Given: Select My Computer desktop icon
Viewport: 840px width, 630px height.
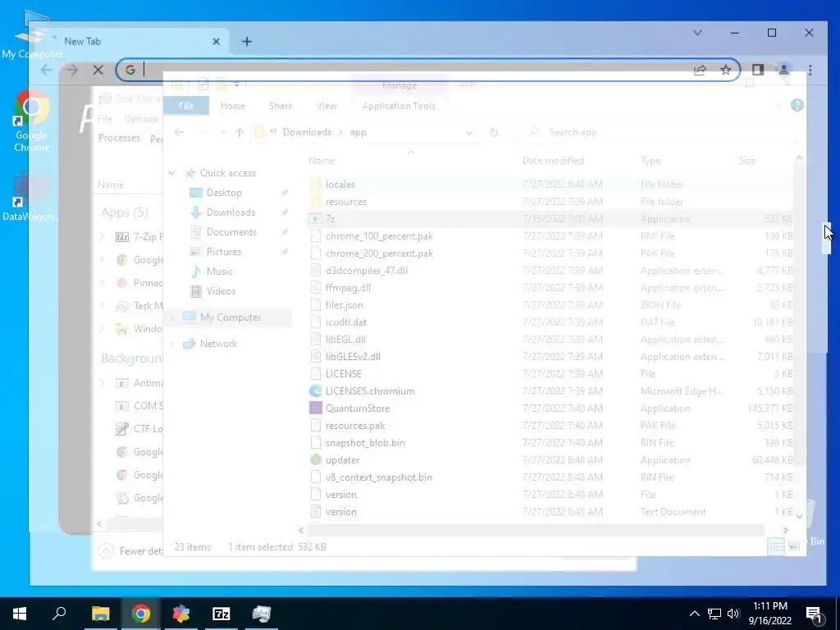Looking at the screenshot, I should point(31,34).
